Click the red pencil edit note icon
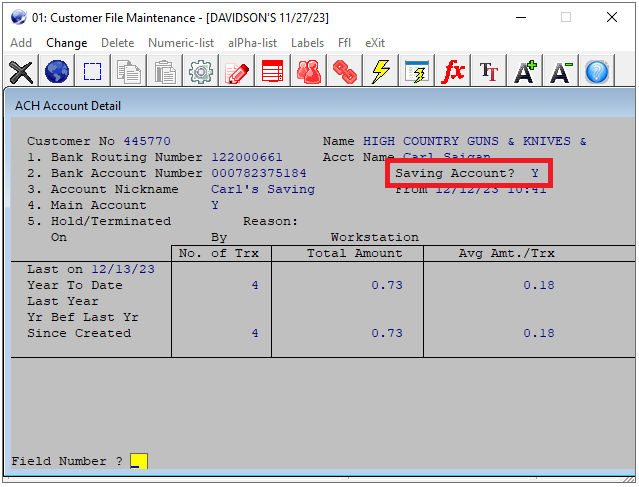 (x=236, y=72)
